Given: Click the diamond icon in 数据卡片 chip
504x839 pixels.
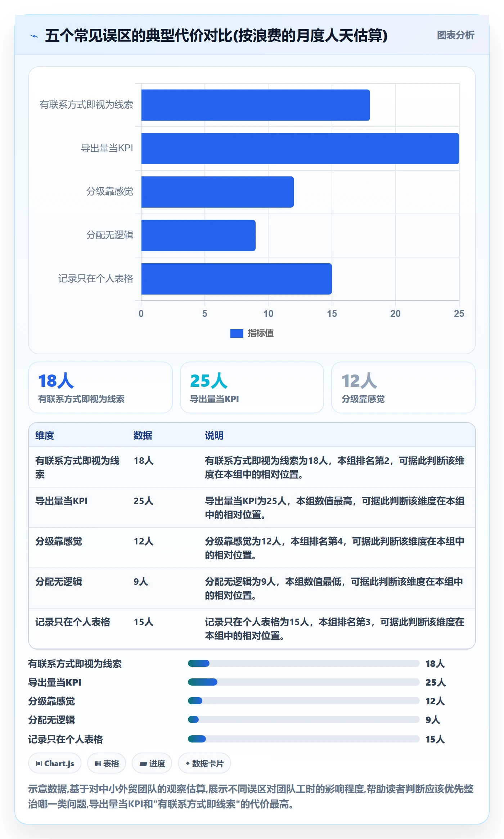Looking at the screenshot, I should (188, 763).
